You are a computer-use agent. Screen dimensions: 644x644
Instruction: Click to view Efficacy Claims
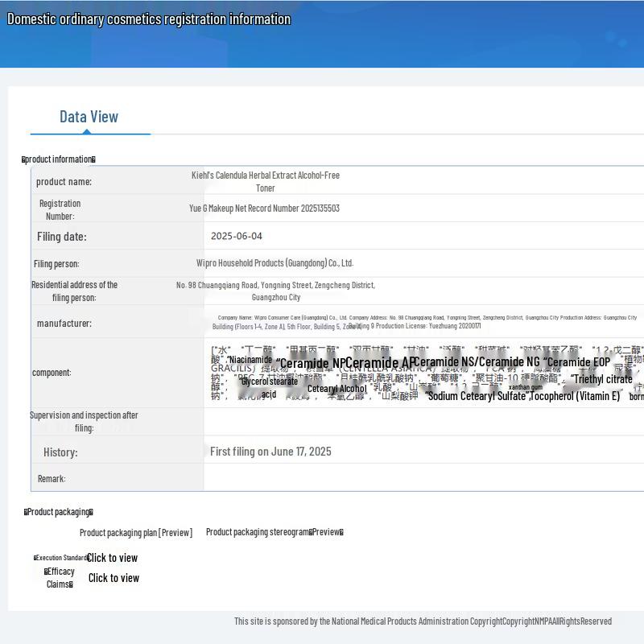114,578
